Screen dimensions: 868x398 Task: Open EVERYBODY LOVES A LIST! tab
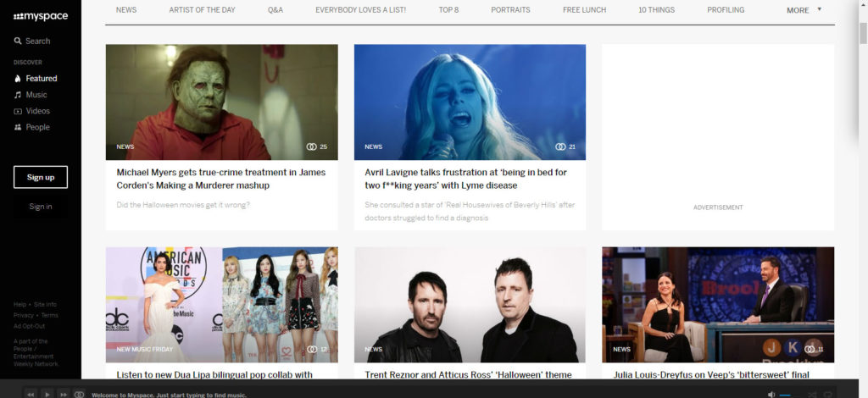click(360, 10)
